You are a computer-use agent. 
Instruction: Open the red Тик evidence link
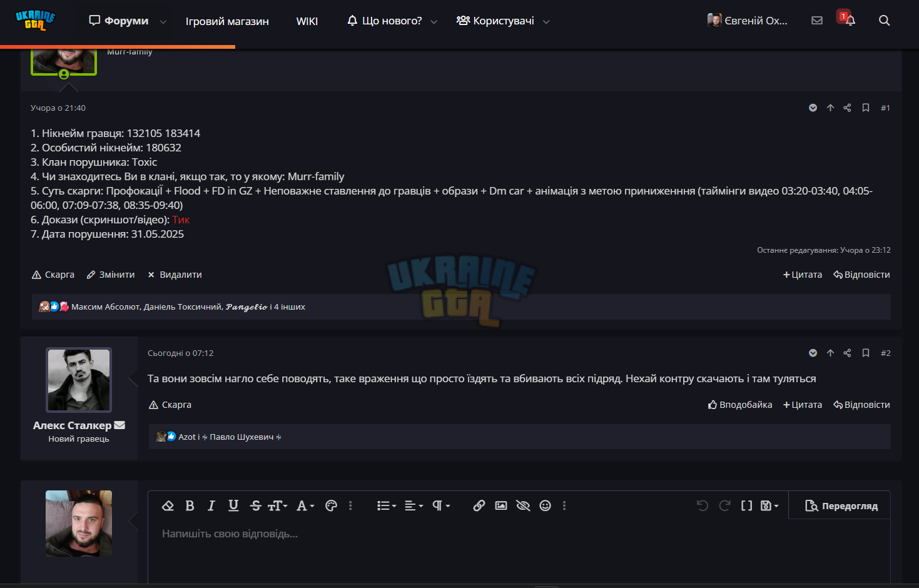(x=181, y=220)
